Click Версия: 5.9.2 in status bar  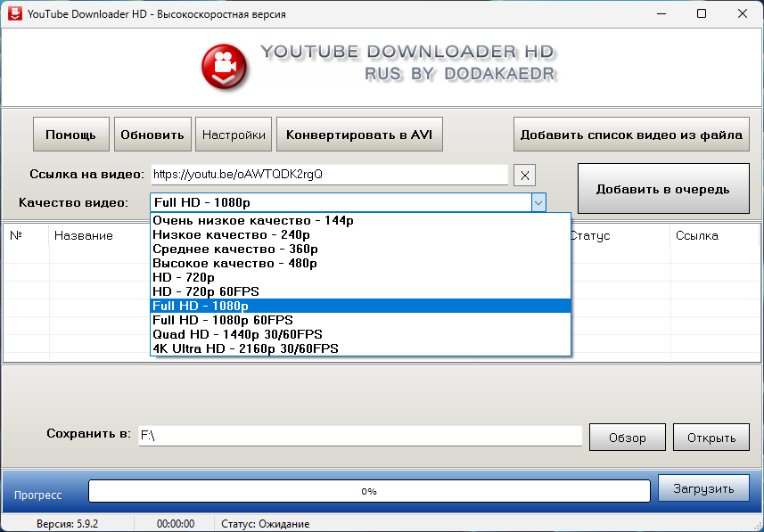[67, 524]
